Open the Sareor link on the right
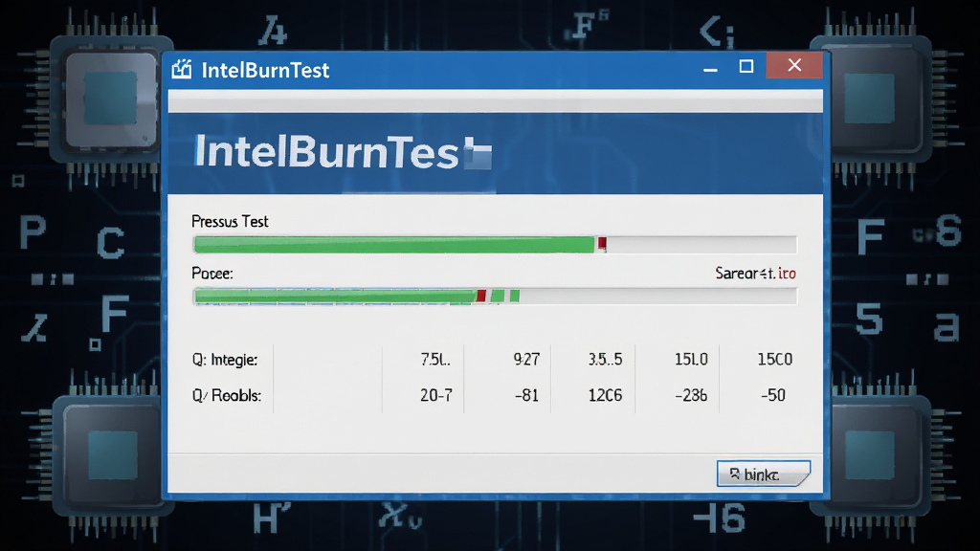Screen dimensions: 980x551 (x=755, y=273)
